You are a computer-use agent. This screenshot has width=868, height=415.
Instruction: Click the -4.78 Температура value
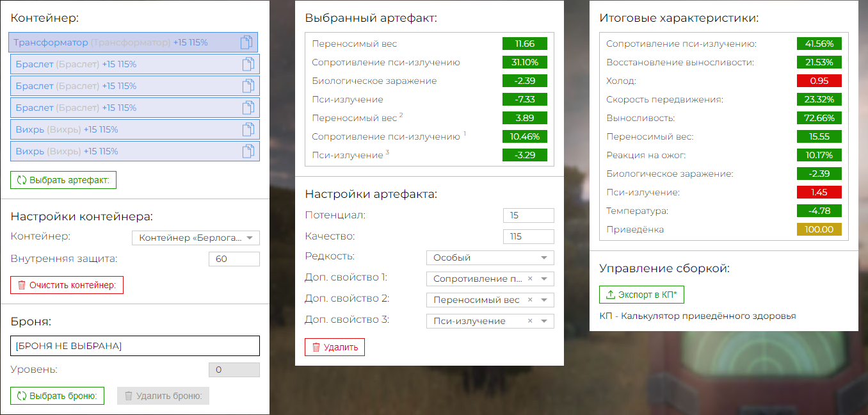(819, 211)
